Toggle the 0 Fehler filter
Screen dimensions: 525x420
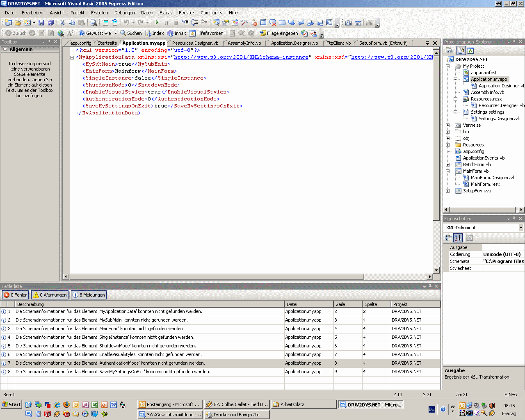pyautogui.click(x=15, y=295)
